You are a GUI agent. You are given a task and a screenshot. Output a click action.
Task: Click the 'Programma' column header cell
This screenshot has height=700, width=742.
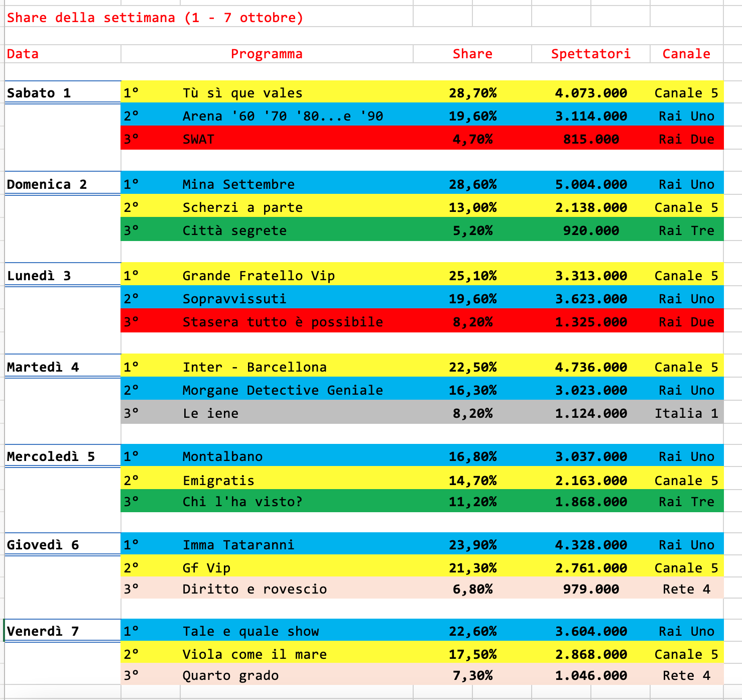tap(267, 54)
